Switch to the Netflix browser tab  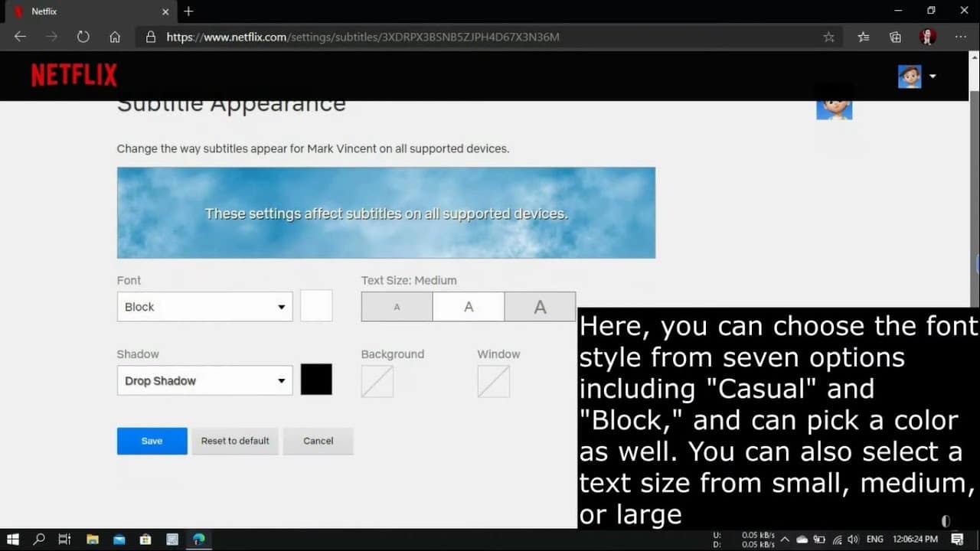pos(84,11)
